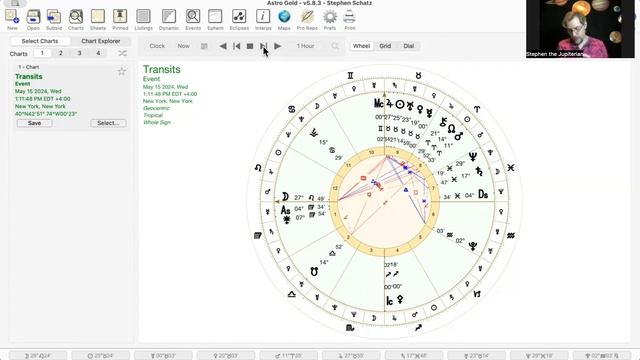Click the Clock button
This screenshot has width=640, height=360.
click(x=157, y=46)
